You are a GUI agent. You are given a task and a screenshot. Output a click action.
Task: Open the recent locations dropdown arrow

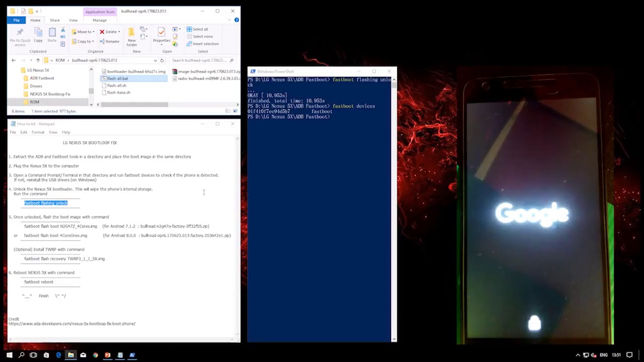pos(31,60)
